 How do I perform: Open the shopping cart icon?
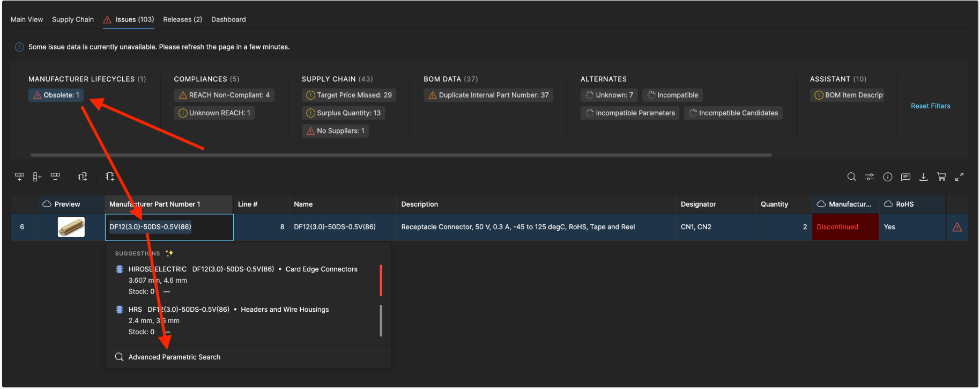(941, 177)
